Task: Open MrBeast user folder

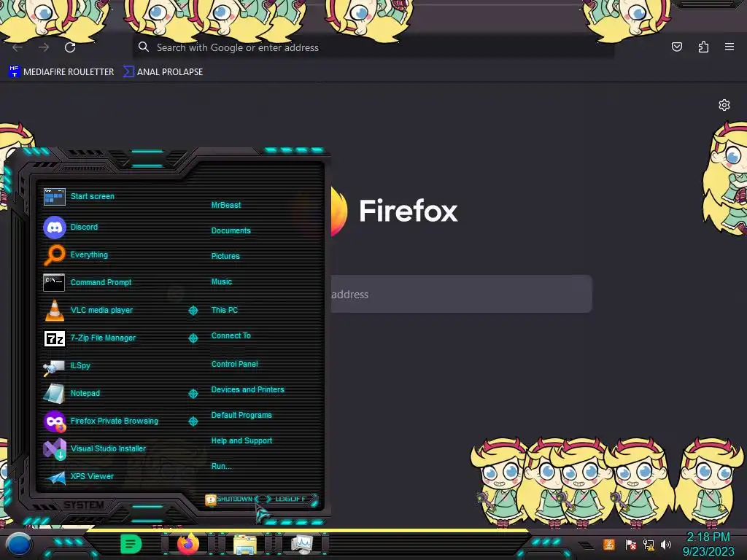Action: tap(226, 205)
